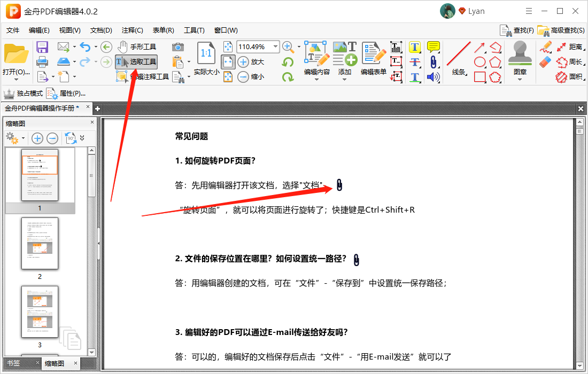588x374 pixels.
Task: Open Properties (属性(P)...) button
Action: click(x=66, y=93)
